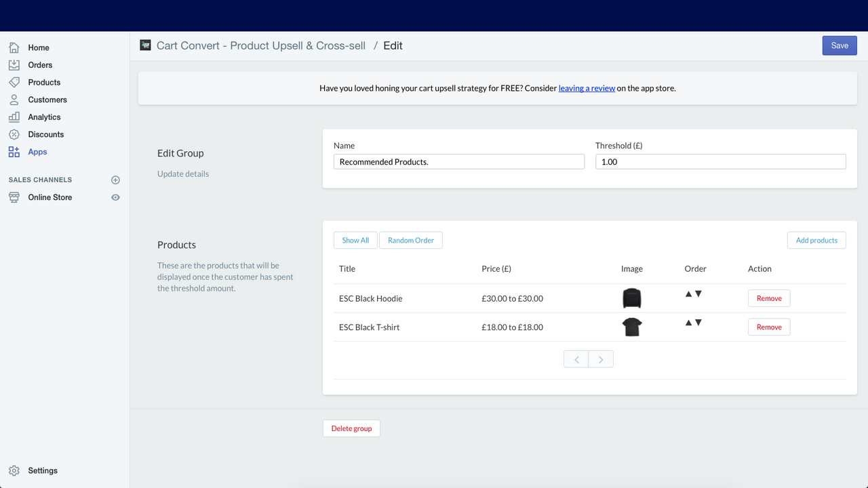Click the next page chevron
Image resolution: width=868 pixels, height=488 pixels.
tap(600, 359)
